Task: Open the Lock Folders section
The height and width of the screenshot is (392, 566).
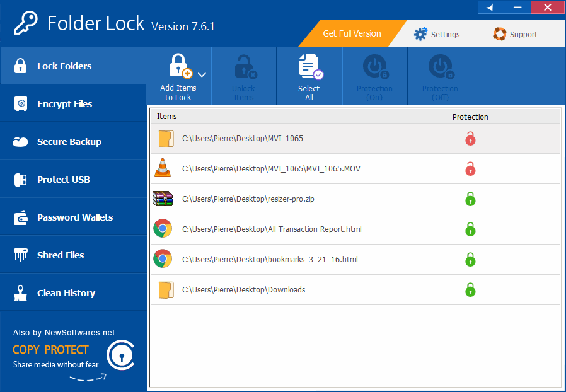Action: [73, 66]
